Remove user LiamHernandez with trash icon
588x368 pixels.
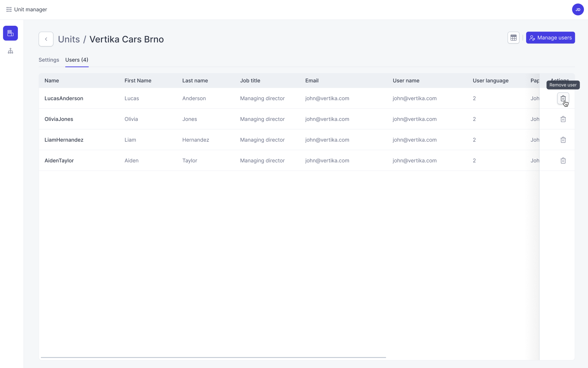click(563, 140)
